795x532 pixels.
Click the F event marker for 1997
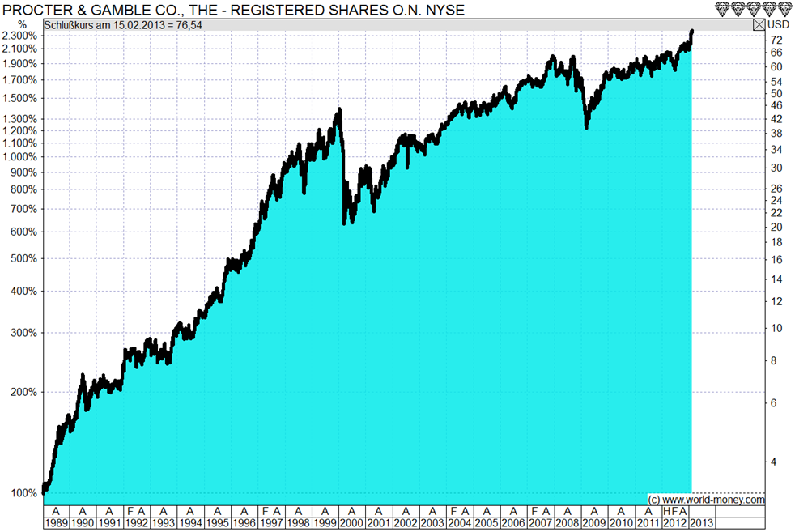click(x=266, y=511)
